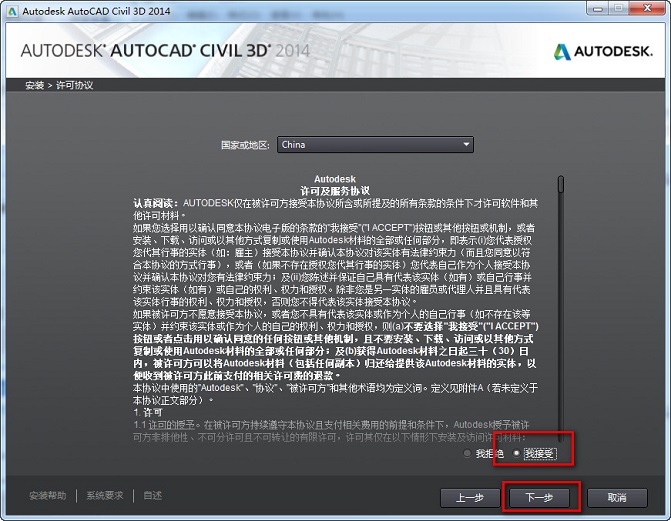Maximize the installer window
671x521 pixels.
point(618,8)
